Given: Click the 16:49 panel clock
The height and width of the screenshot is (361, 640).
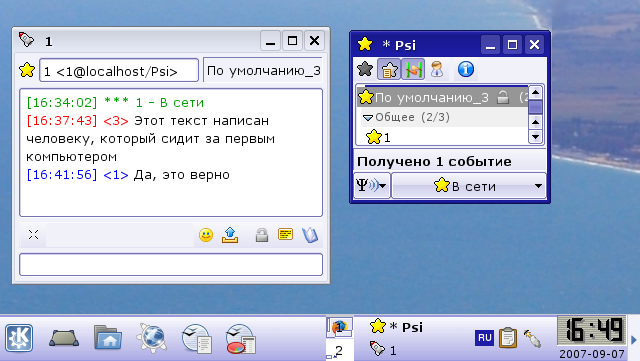Looking at the screenshot, I should click(591, 330).
